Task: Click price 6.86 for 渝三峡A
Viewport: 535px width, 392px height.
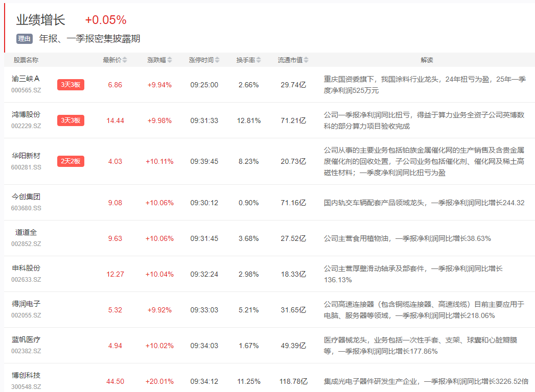Action: coord(115,85)
